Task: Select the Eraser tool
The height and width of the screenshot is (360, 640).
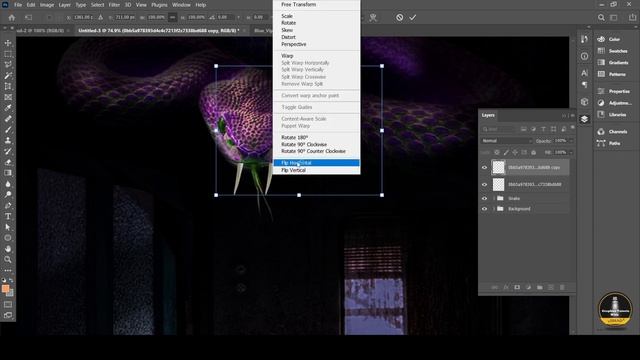Action: (8, 162)
